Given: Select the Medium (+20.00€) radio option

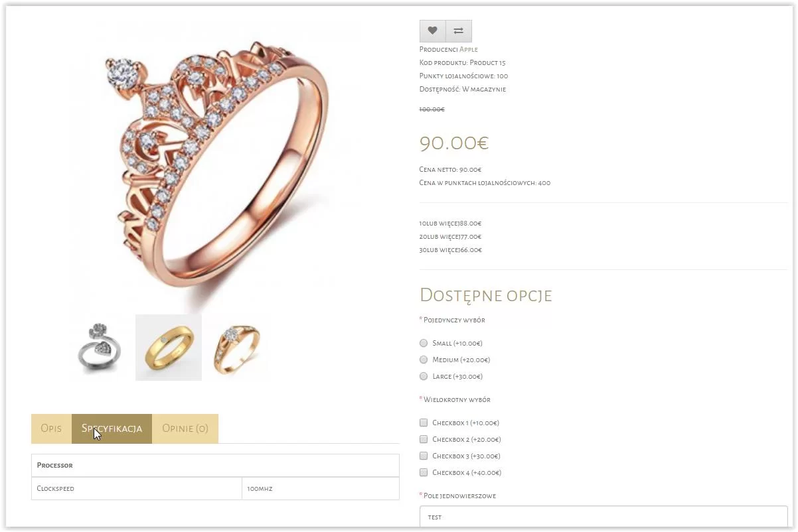Looking at the screenshot, I should [x=424, y=360].
